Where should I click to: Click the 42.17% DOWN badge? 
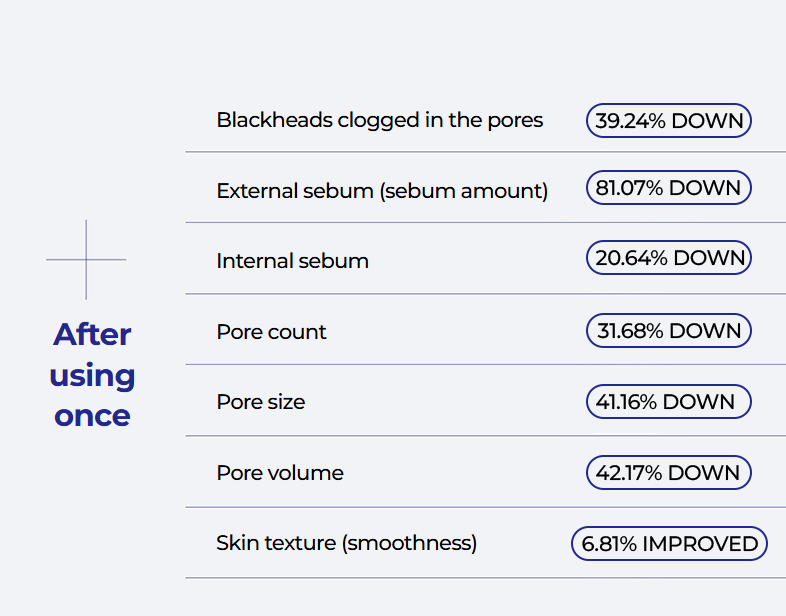point(669,472)
